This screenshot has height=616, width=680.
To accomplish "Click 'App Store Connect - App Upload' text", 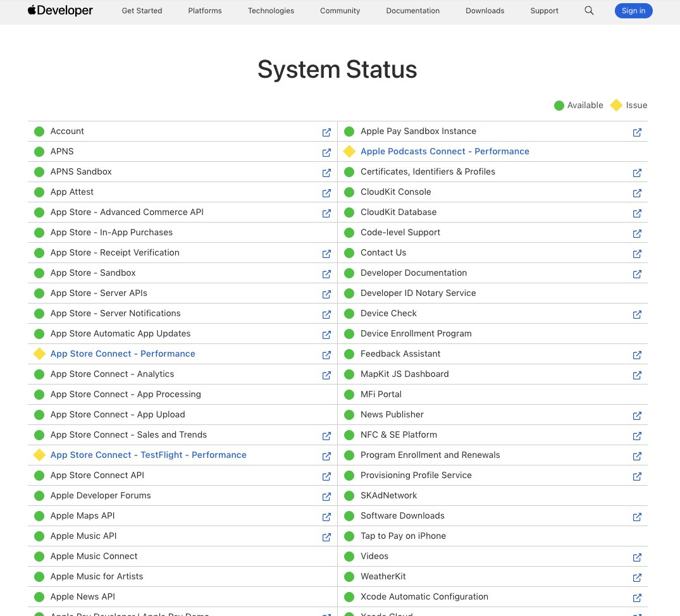I will 118,414.
